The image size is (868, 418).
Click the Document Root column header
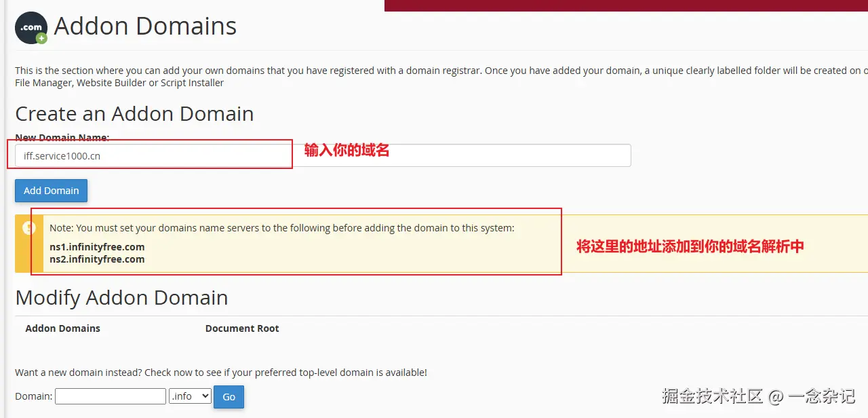tap(242, 328)
